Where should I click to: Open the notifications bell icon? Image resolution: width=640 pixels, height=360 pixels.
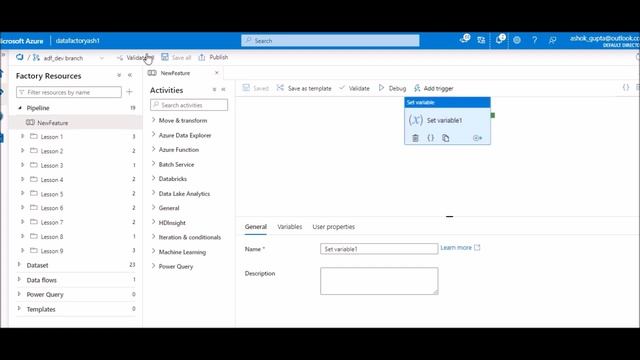500,40
